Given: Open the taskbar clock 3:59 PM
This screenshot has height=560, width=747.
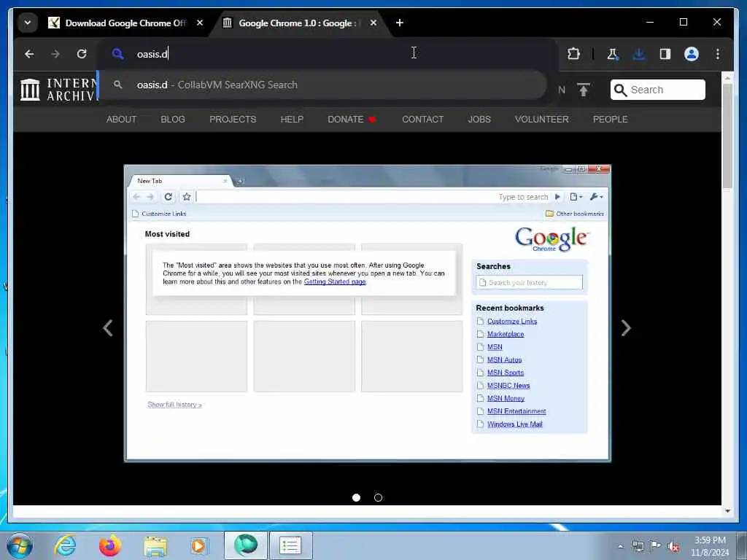Looking at the screenshot, I should (x=710, y=546).
